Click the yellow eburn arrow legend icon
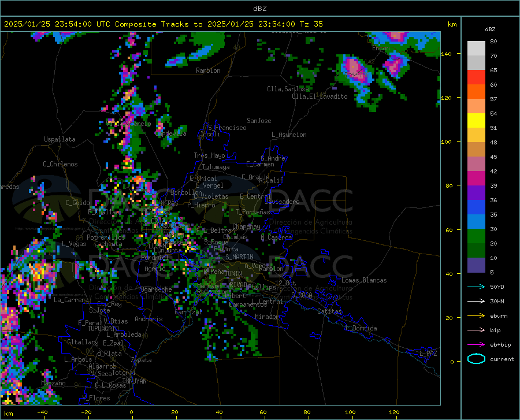520x420 pixels. pos(476,315)
